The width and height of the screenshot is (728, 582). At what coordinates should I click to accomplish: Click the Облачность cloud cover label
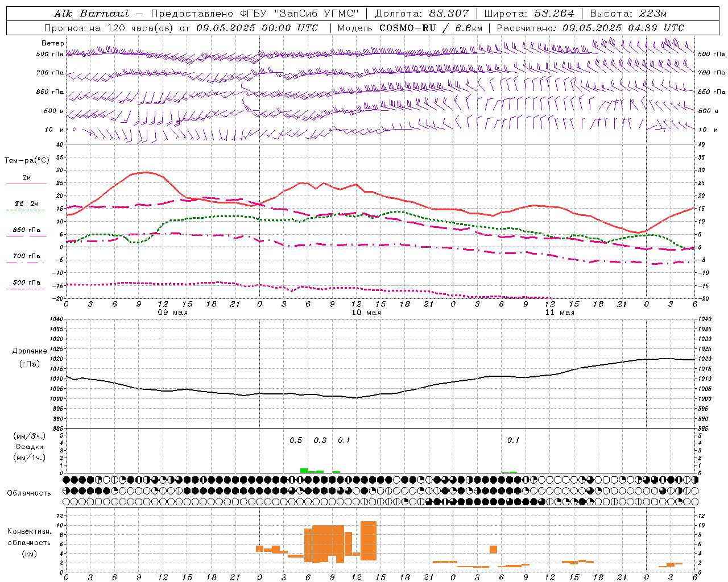point(29,493)
